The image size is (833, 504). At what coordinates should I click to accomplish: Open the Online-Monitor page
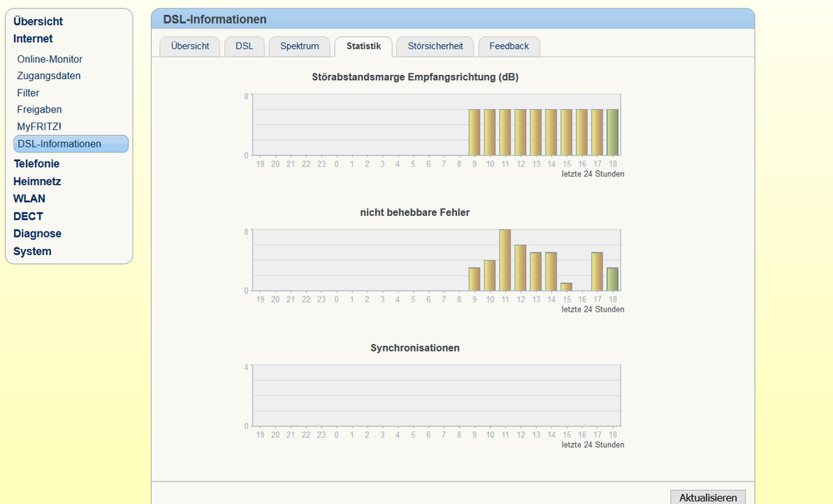pyautogui.click(x=49, y=59)
